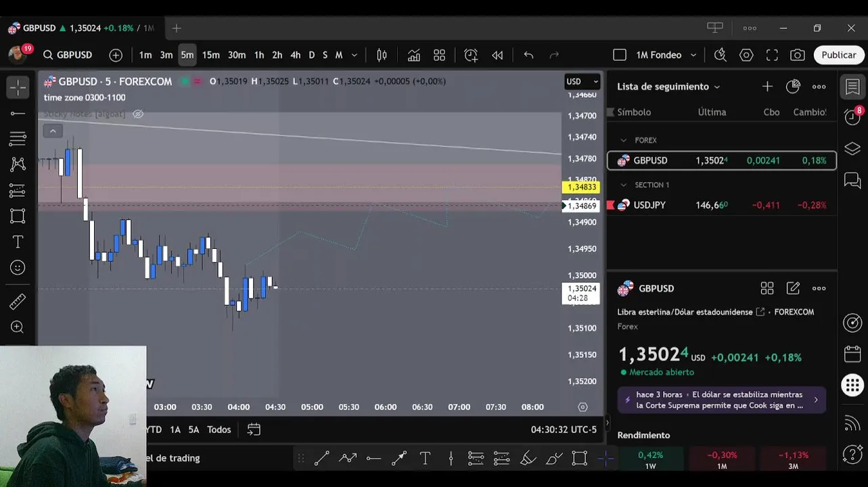Screen dimensions: 868x487
Task: Enter fullscreen mode
Action: [x=772, y=55]
